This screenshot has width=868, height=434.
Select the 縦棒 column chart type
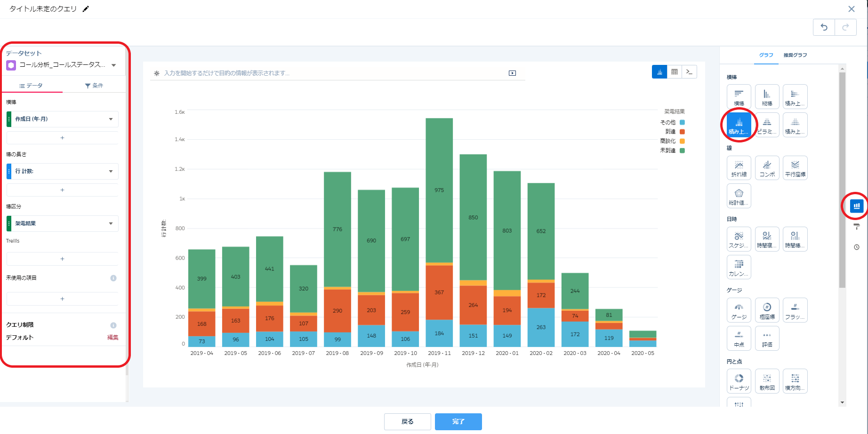[767, 96]
